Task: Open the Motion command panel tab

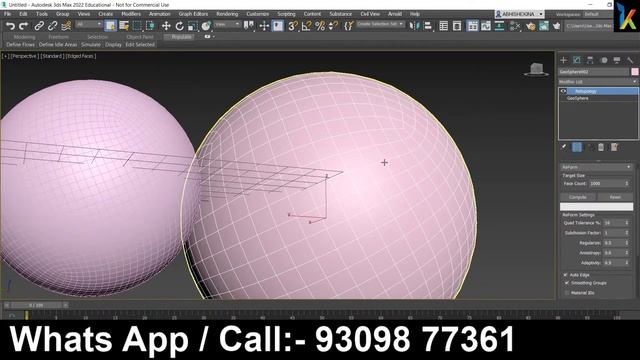Action: [x=604, y=60]
